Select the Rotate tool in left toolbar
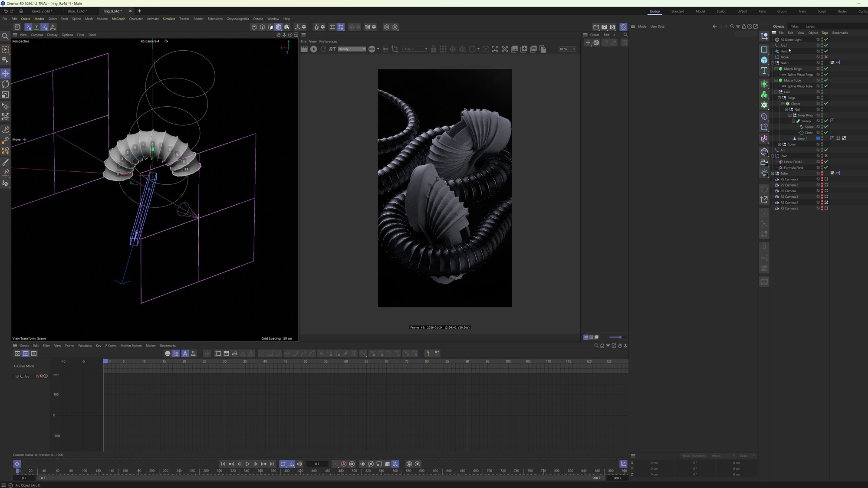868x488 pixels. point(5,84)
